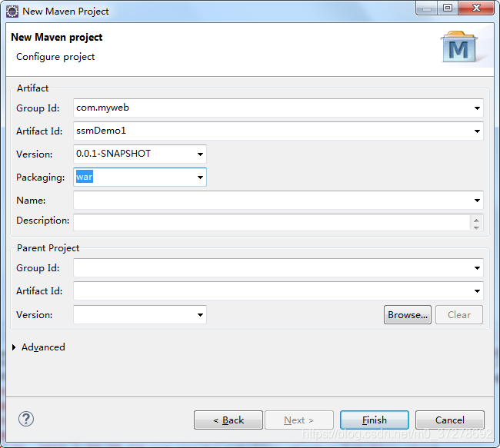Screen dimensions: 500x448
Task: Click the 'Description:' label
Action: [x=43, y=221]
